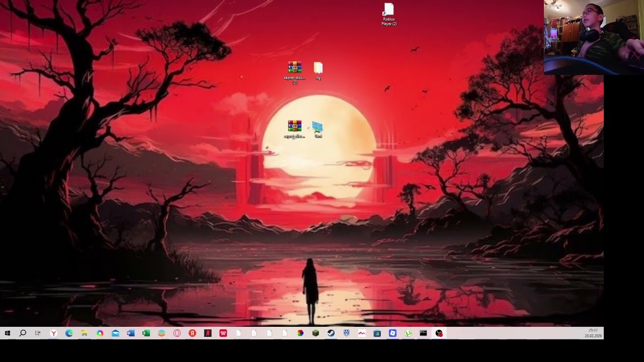Open the red Yandex Я icon
Viewport: 644px width, 362px height.
192,333
